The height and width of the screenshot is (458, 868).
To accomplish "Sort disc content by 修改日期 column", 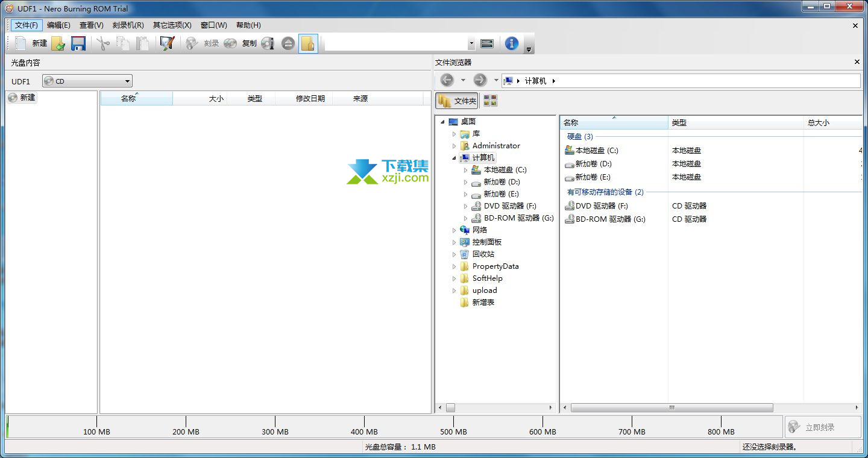I will tap(304, 98).
